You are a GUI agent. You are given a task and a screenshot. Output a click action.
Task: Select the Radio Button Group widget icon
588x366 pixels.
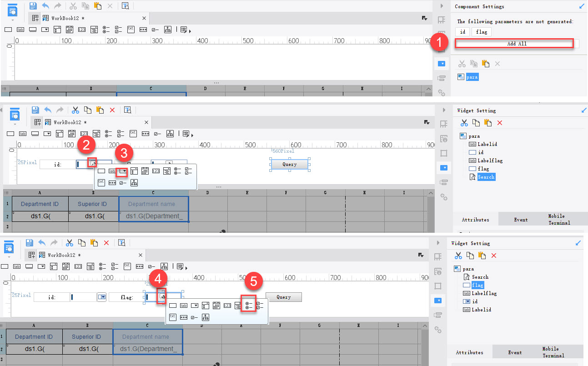105,30
